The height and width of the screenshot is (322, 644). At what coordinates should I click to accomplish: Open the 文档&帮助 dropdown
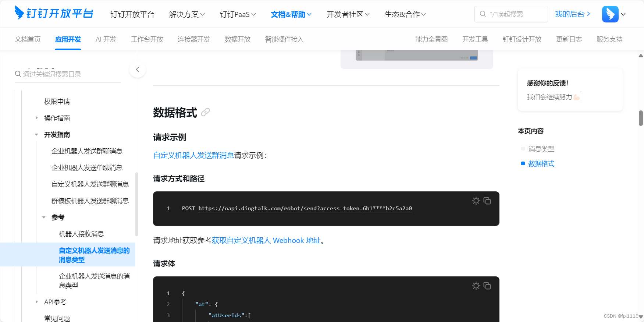291,14
